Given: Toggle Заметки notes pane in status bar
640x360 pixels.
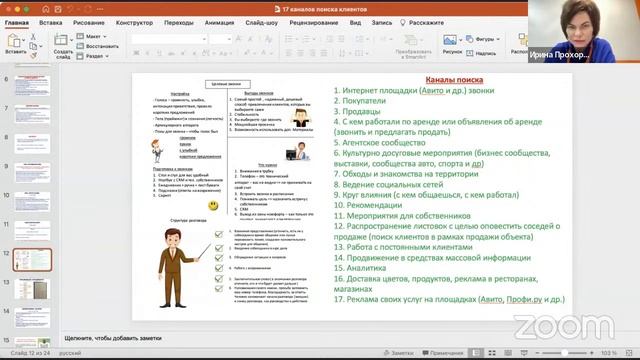Looking at the screenshot, I should 399,353.
